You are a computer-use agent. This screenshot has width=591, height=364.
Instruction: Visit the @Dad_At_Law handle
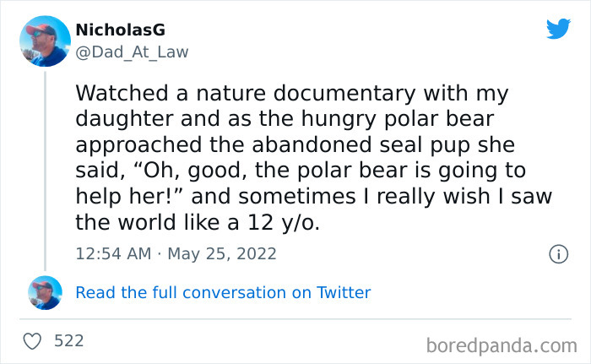point(133,52)
